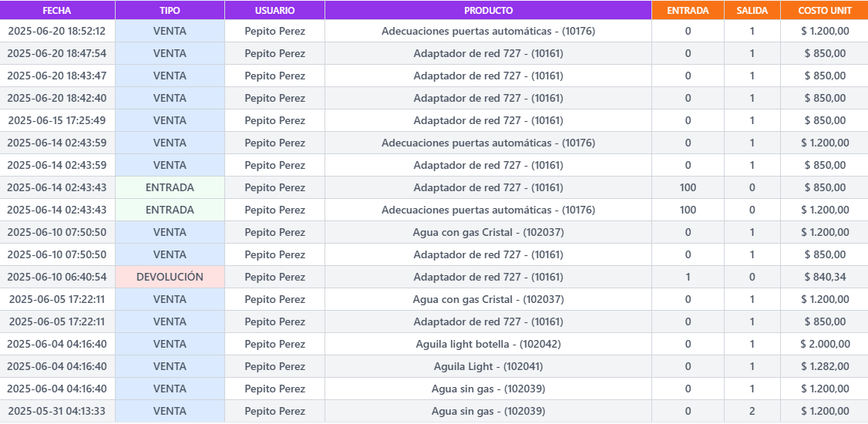Sort by the PRODUCTO column header
868x424 pixels.
(x=488, y=11)
